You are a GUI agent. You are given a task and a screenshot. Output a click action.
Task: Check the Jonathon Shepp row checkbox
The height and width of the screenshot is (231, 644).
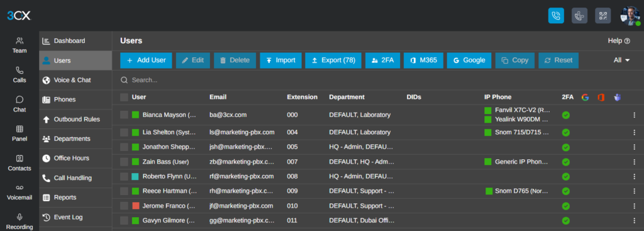(x=124, y=147)
